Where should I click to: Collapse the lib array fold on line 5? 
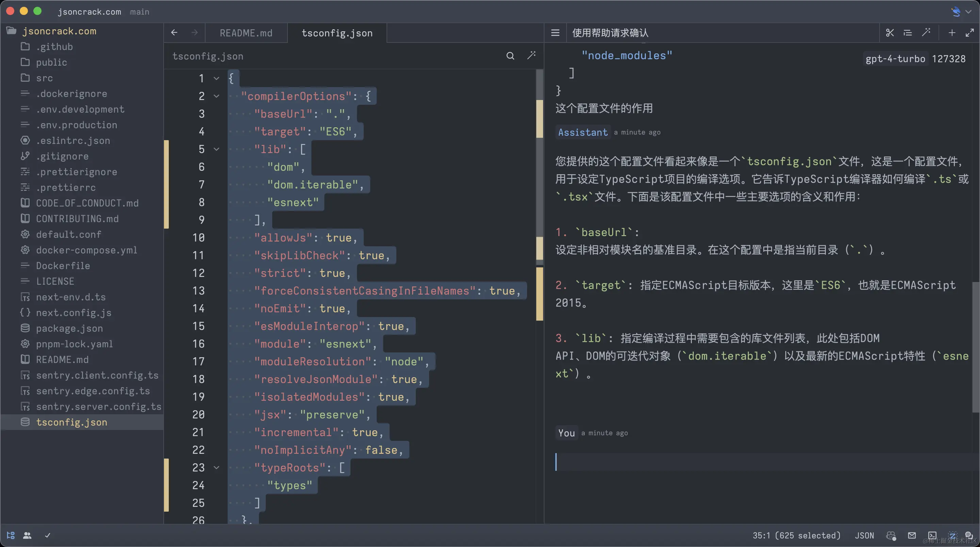point(216,149)
